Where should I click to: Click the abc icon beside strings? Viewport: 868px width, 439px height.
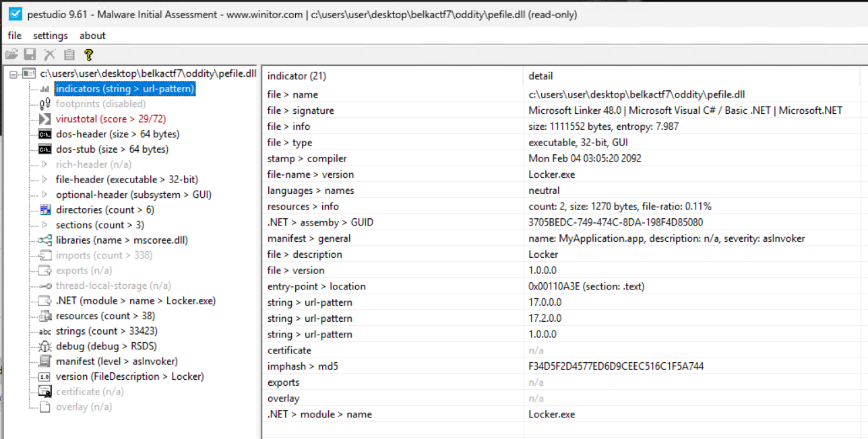[44, 331]
